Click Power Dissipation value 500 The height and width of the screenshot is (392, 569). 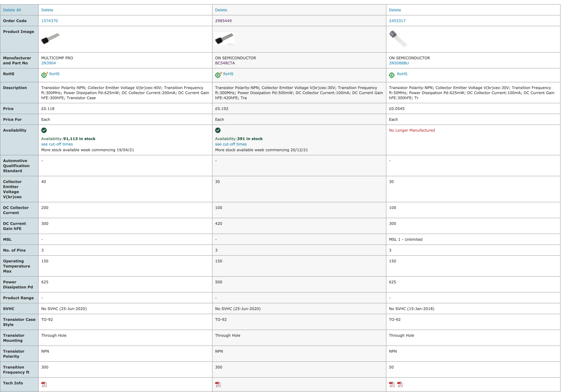click(x=219, y=282)
